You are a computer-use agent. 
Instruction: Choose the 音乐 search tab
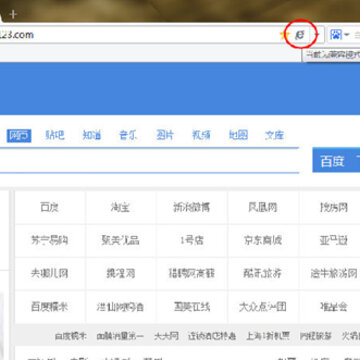[128, 135]
